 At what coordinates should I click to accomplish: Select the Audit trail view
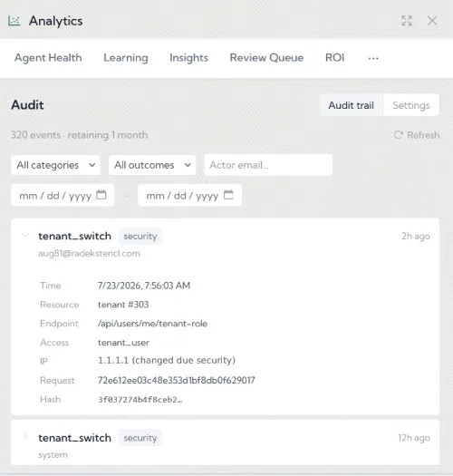pos(351,105)
